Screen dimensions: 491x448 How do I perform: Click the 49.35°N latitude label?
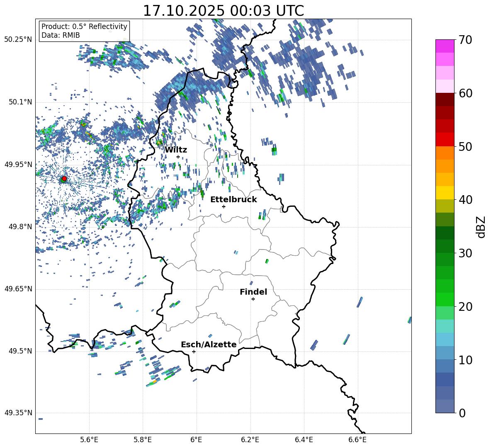point(18,413)
